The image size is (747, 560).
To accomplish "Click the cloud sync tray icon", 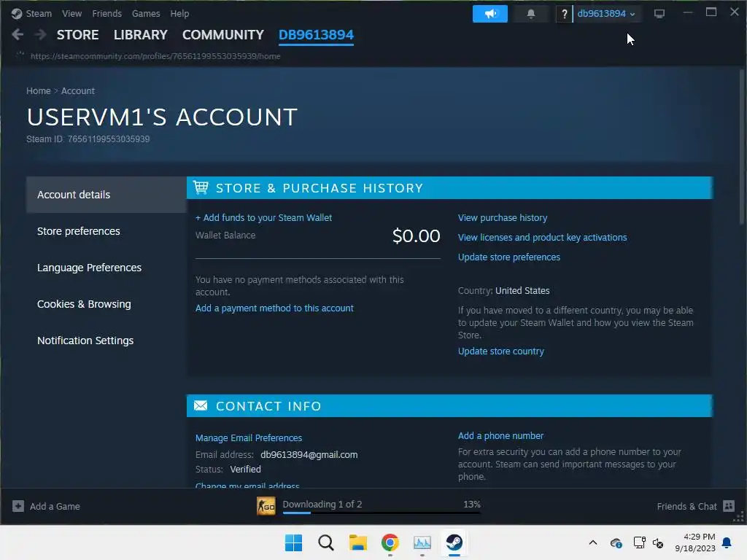I will coord(616,542).
